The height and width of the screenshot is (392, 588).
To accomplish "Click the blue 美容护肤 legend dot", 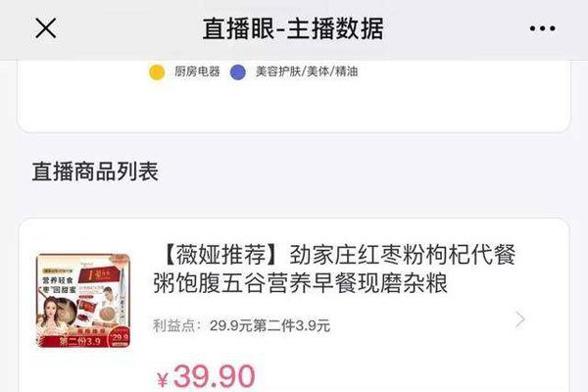I will point(238,72).
